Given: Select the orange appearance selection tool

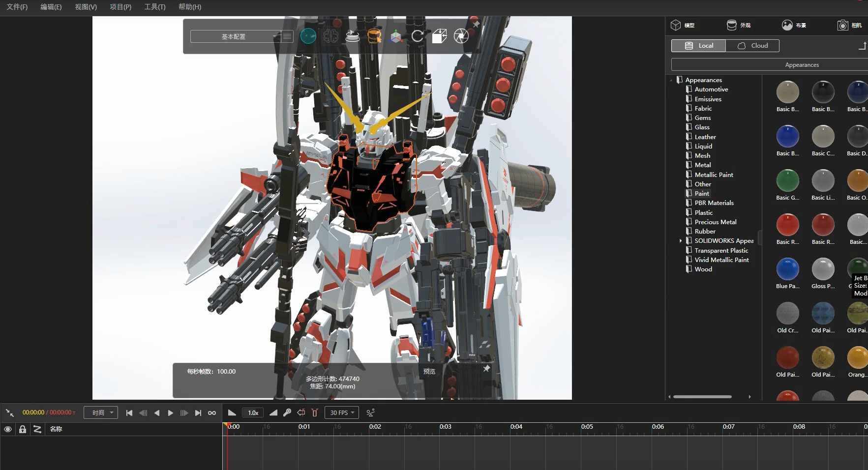Looking at the screenshot, I should click(x=374, y=36).
